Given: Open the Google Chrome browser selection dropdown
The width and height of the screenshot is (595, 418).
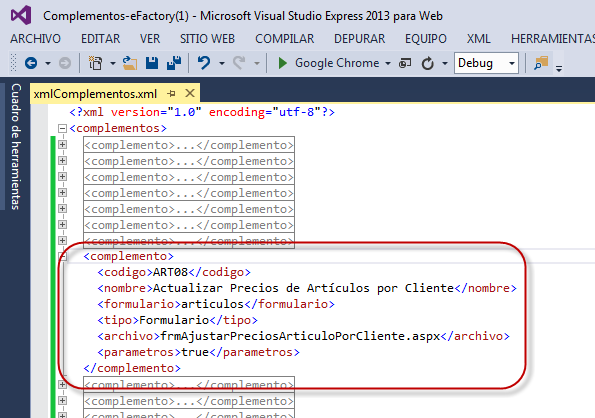Looking at the screenshot, I should (x=388, y=63).
